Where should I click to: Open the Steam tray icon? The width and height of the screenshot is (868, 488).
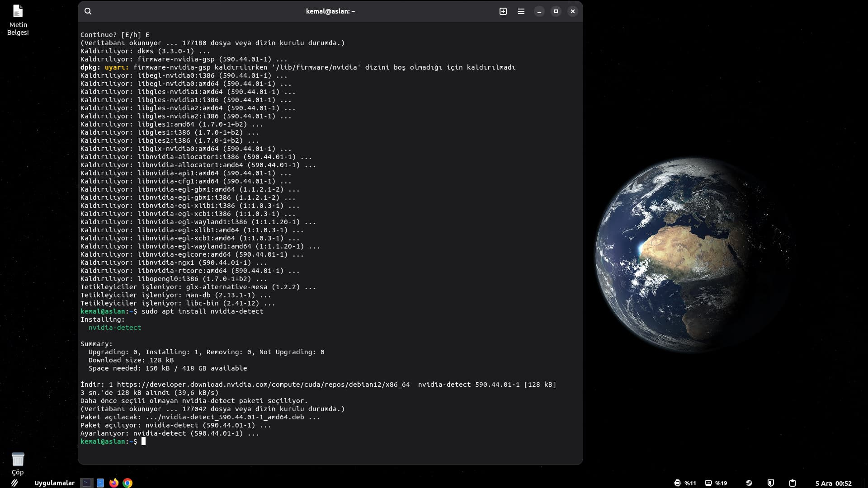pos(749,483)
